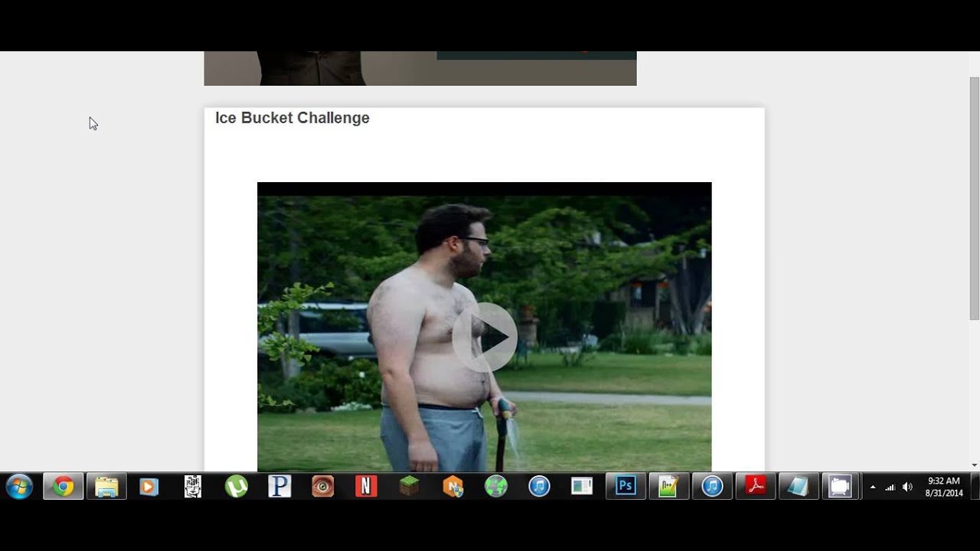980x551 pixels.
Task: Launch Windows Media Player from taskbar
Action: [149, 487]
